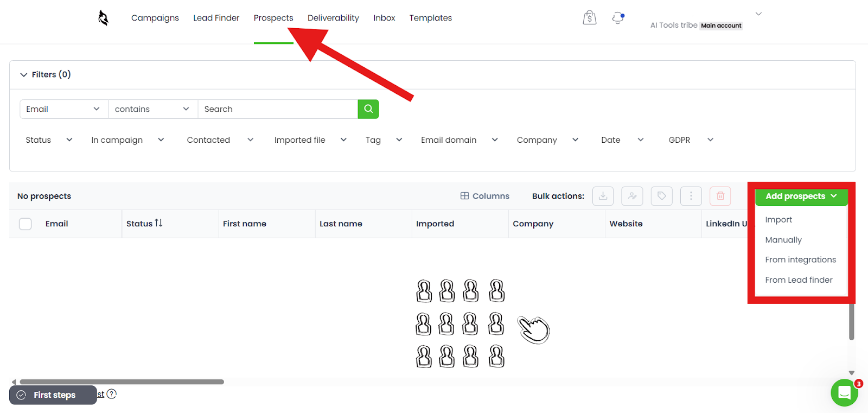The image size is (868, 413).
Task: Expand the Status filter dropdown
Action: pyautogui.click(x=49, y=140)
